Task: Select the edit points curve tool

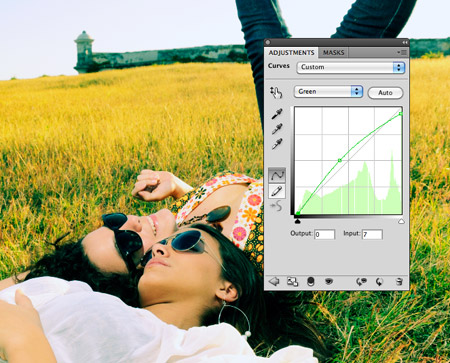Action: [x=277, y=175]
